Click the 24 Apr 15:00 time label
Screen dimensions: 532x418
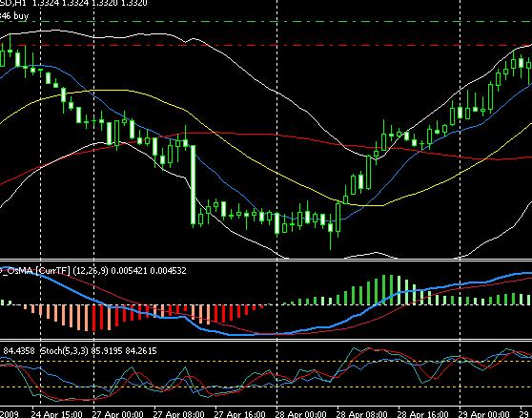click(x=56, y=414)
